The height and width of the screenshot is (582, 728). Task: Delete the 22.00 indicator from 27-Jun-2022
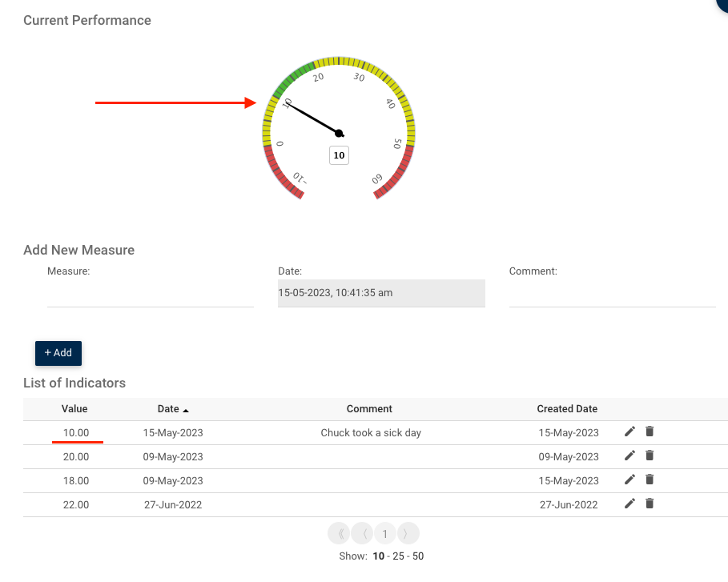650,504
